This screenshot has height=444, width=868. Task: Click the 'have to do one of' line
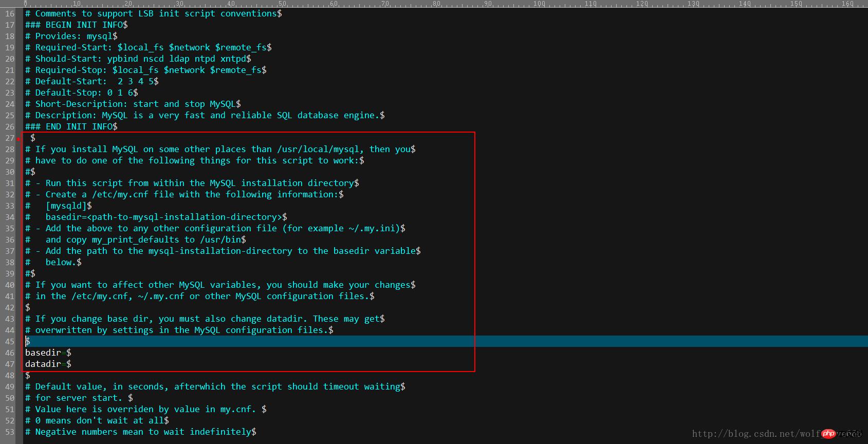point(195,160)
